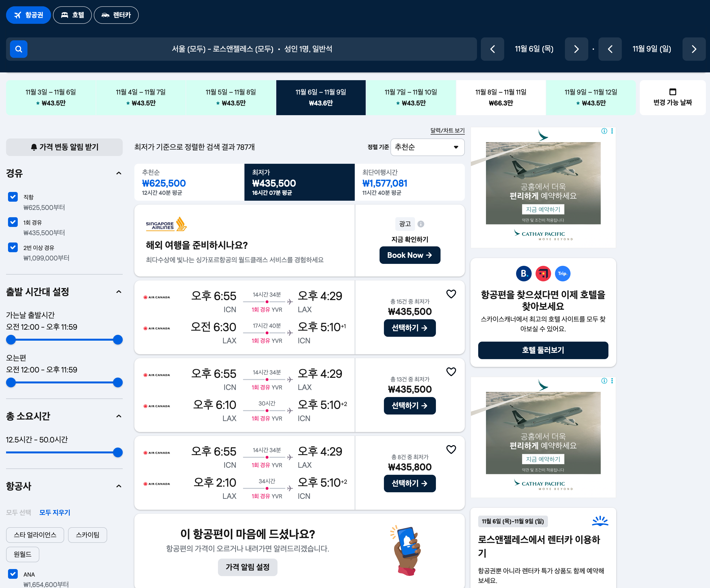The image size is (710, 588).
Task: Switch to the 호텔 tab
Action: (x=72, y=15)
